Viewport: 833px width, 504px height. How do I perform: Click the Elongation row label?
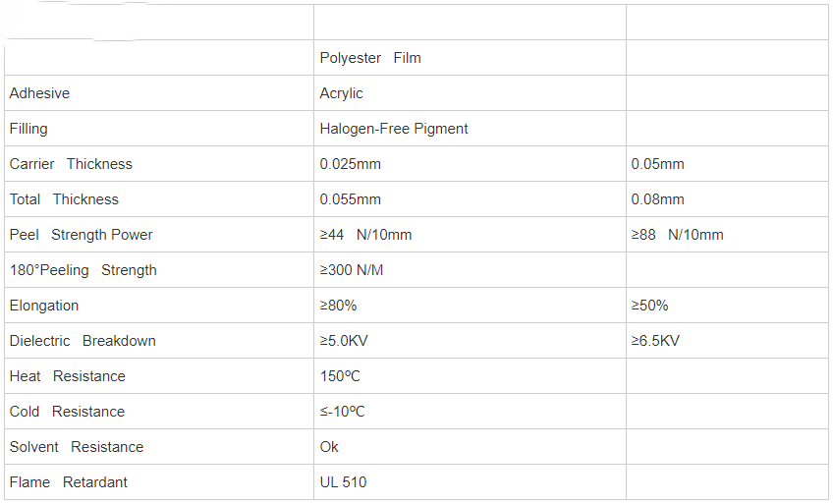44,306
